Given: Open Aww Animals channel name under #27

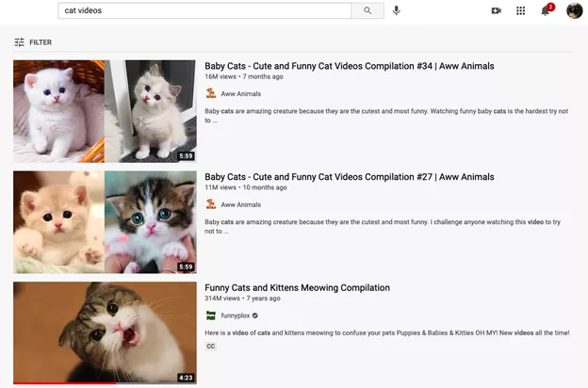Looking at the screenshot, I should pyautogui.click(x=240, y=204).
